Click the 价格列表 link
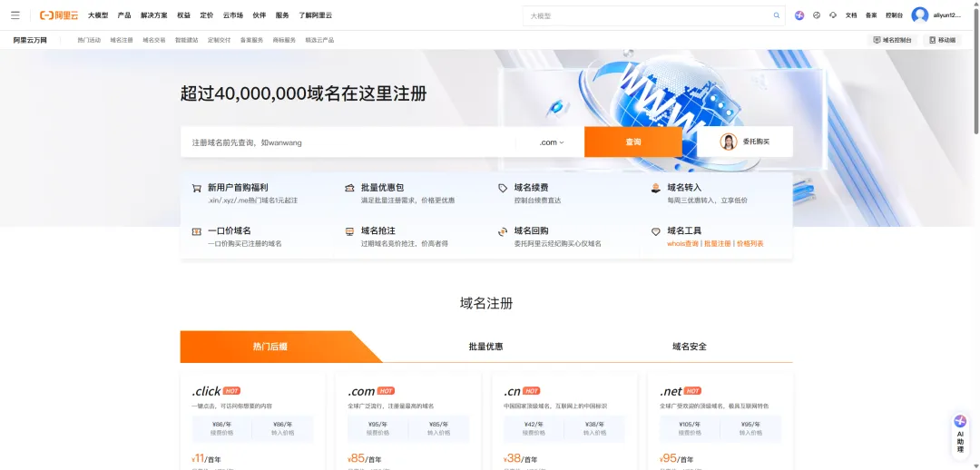 750,244
